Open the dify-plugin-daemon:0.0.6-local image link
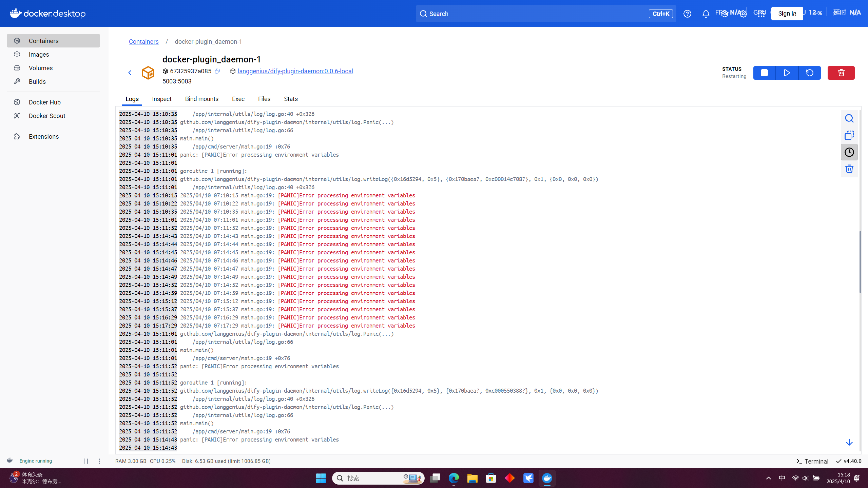Viewport: 868px width, 488px height. [x=295, y=71]
